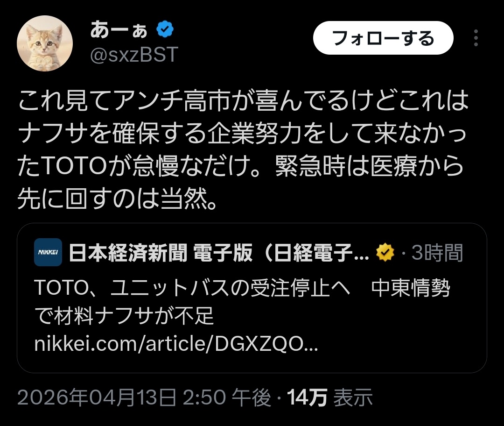Click quoted line で材料ナフサが不足
The height and width of the screenshot is (426, 504).
[124, 315]
